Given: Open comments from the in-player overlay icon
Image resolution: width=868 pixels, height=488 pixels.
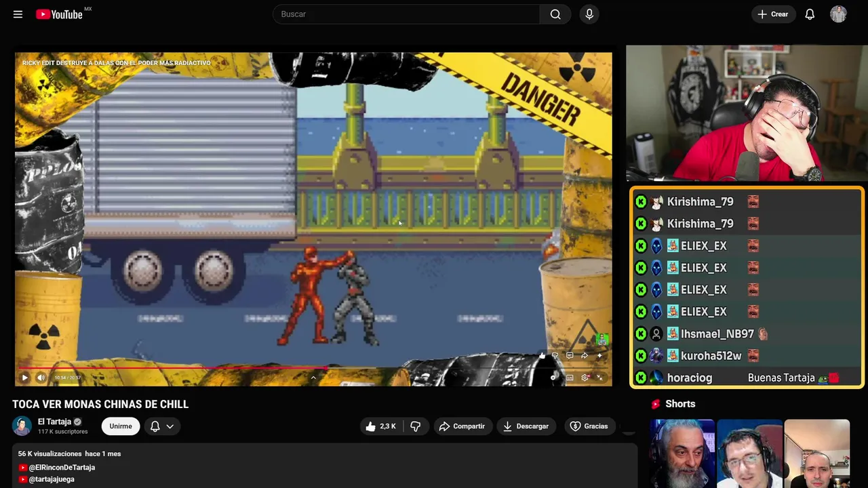Looking at the screenshot, I should pos(570,355).
